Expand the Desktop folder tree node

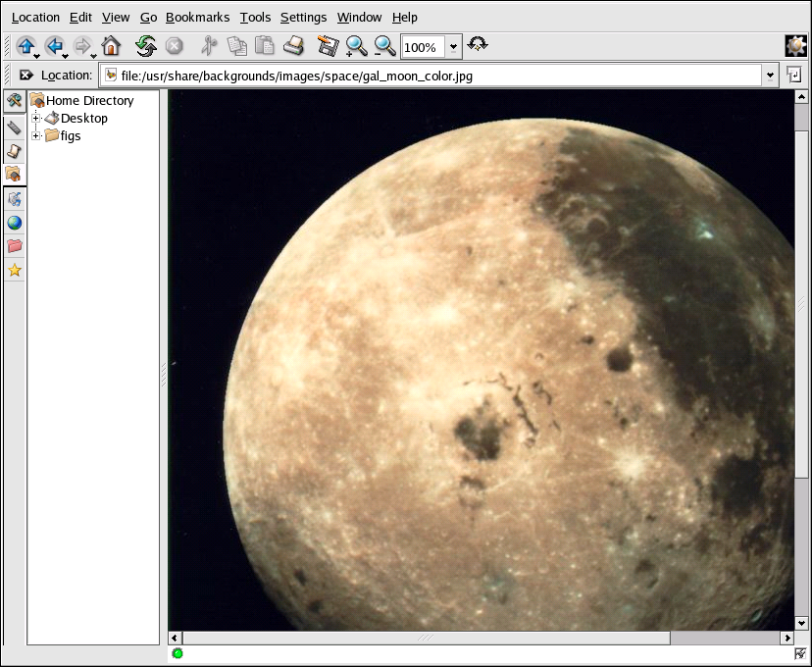[36, 119]
